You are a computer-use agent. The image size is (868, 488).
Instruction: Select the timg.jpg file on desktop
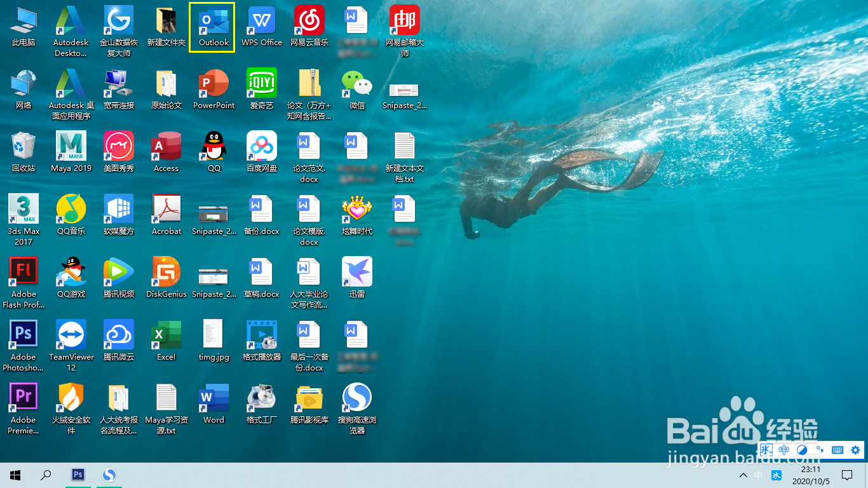214,341
